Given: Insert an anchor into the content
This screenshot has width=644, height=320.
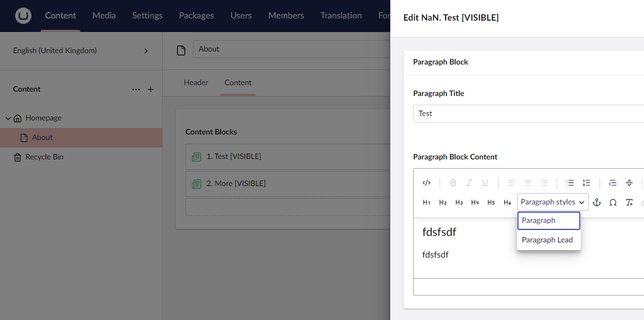Looking at the screenshot, I should 596,202.
